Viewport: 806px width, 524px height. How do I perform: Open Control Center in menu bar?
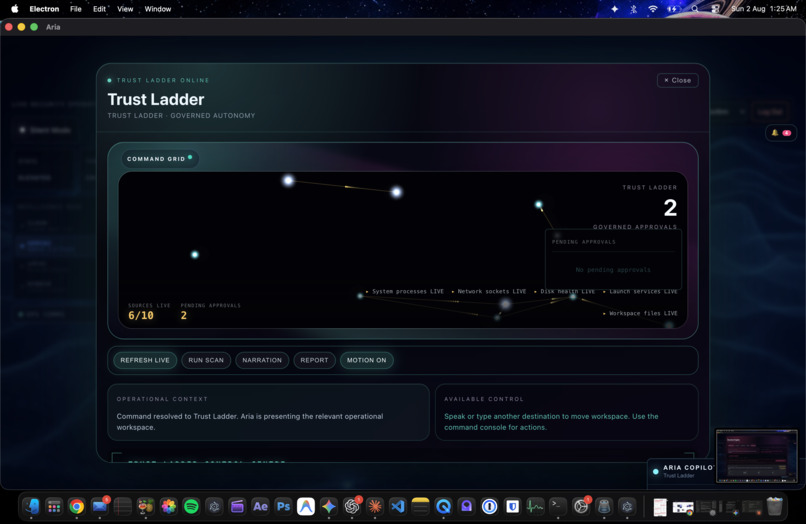(715, 9)
